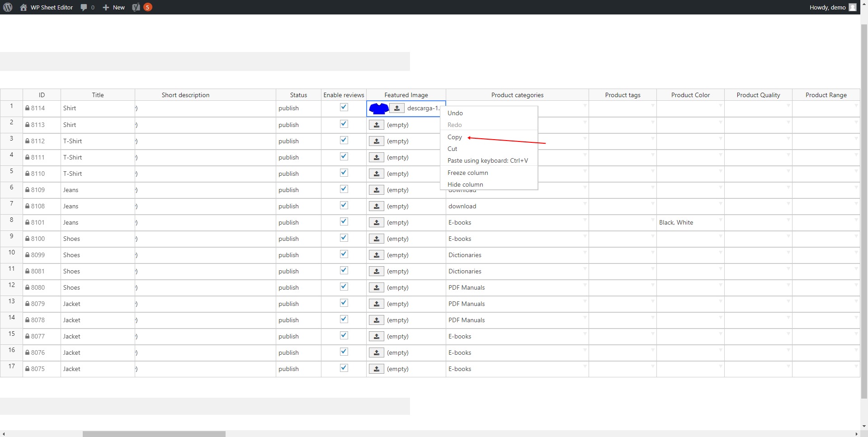Click the New button in admin bar
868x437 pixels.
(114, 7)
